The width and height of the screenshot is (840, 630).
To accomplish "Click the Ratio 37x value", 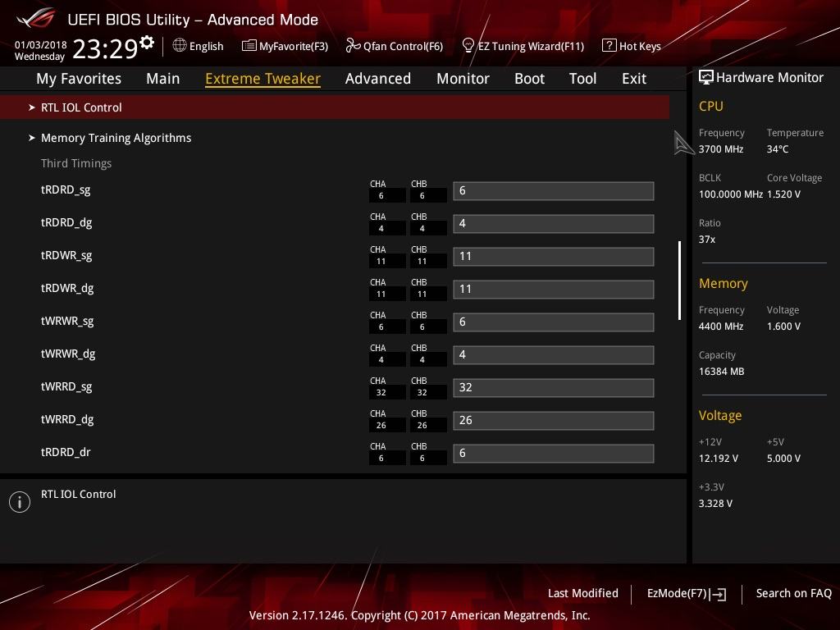I will 707,240.
